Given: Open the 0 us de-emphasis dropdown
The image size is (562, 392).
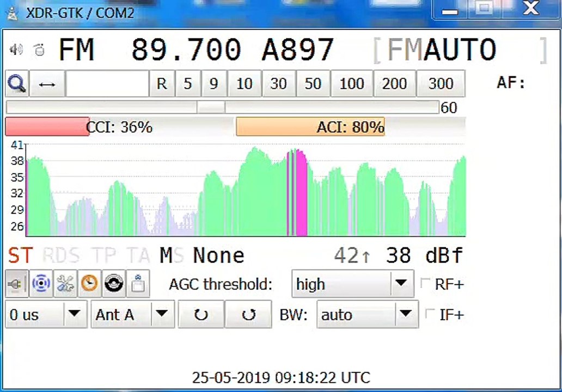Looking at the screenshot, I should (46, 315).
